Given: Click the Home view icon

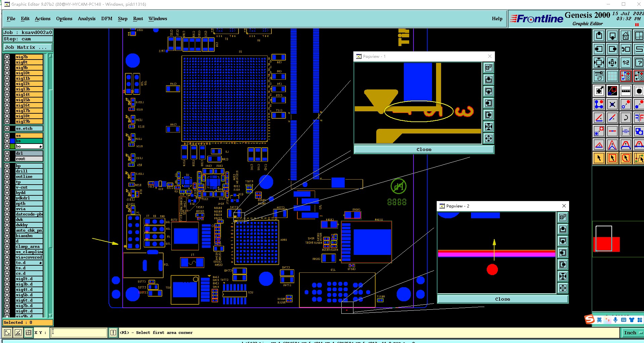Looking at the screenshot, I should click(626, 36).
